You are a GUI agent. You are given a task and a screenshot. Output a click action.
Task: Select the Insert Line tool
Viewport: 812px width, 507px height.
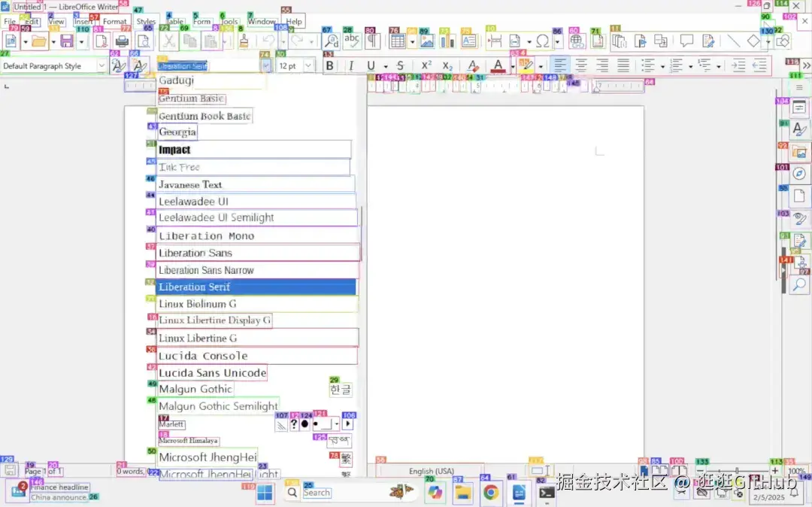[x=733, y=41]
